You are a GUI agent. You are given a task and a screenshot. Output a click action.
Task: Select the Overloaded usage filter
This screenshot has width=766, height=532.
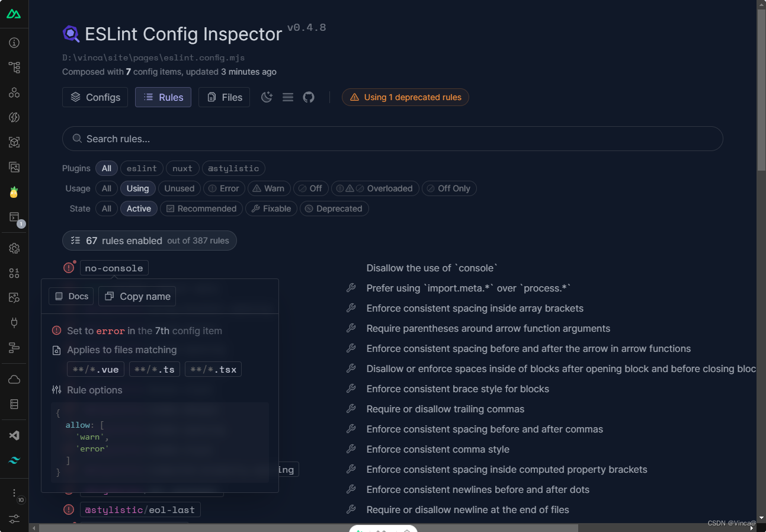point(375,188)
